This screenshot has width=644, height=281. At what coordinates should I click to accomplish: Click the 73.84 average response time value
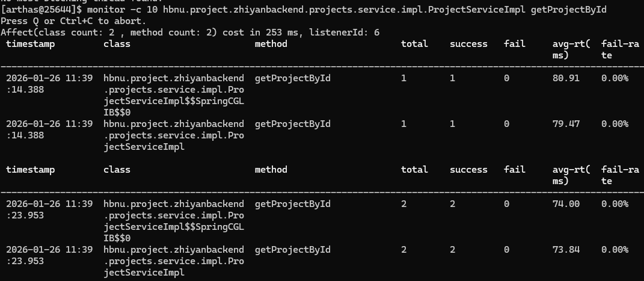(x=566, y=250)
